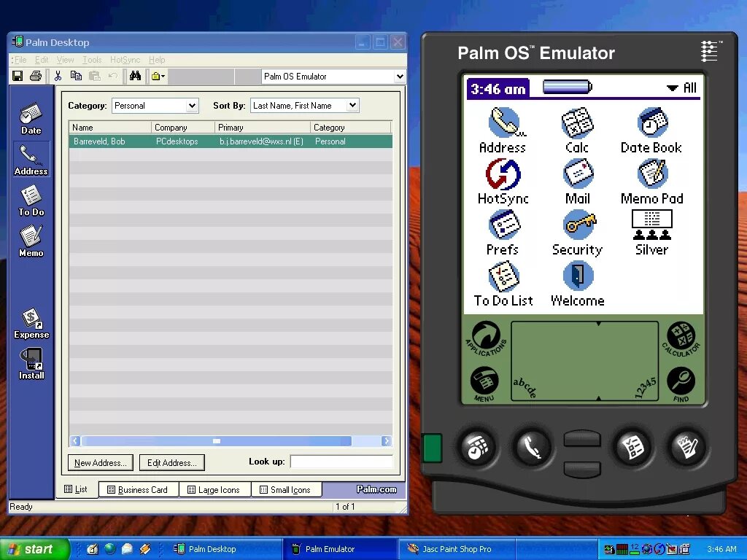Screen dimensions: 747x560
Task: Open the To Do List emulator app
Action: click(x=503, y=284)
